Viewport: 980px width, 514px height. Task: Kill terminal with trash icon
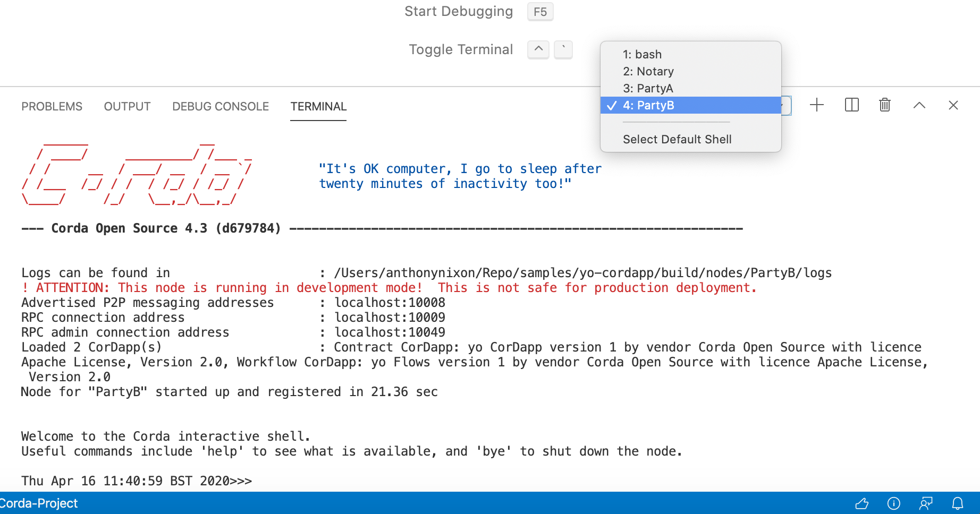[x=885, y=105]
